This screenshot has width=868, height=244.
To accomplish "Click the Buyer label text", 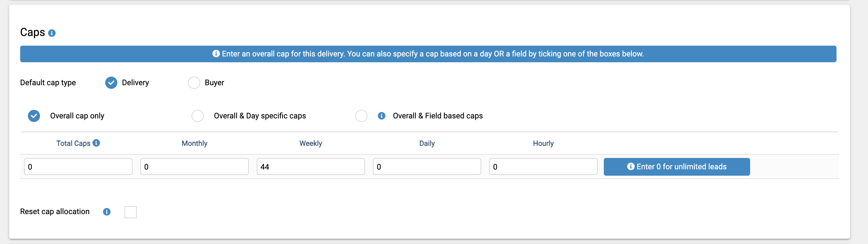I will (214, 83).
